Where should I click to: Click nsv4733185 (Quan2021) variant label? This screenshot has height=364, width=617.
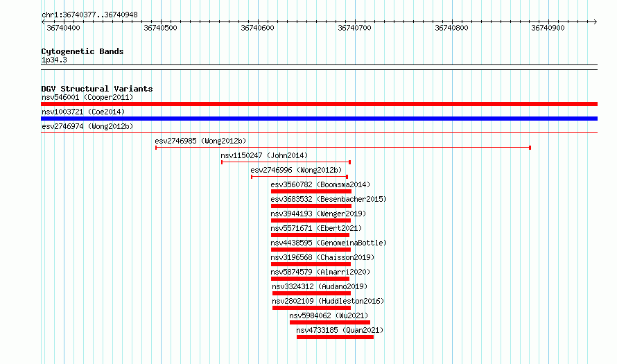(340, 330)
